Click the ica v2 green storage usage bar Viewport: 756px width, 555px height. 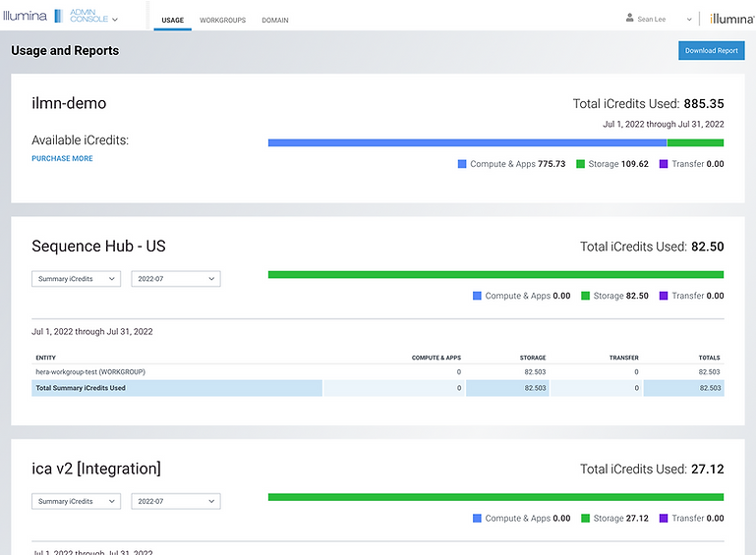coord(495,497)
